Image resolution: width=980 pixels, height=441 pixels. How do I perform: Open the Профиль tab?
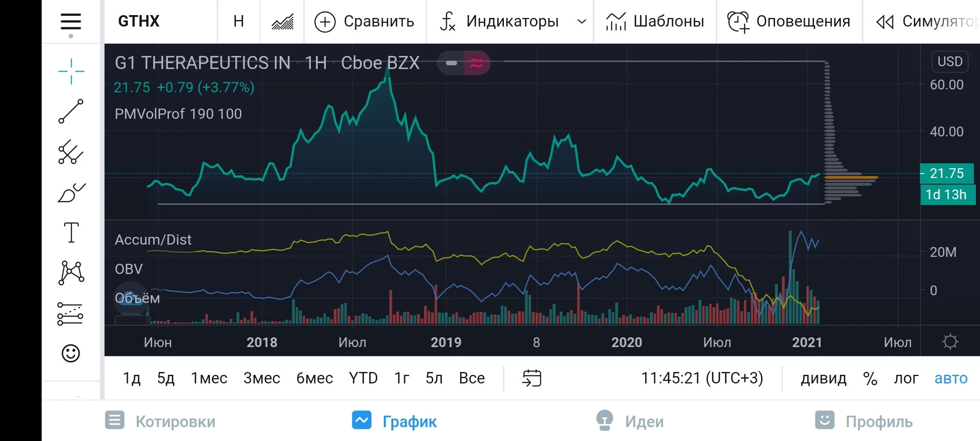(864, 421)
